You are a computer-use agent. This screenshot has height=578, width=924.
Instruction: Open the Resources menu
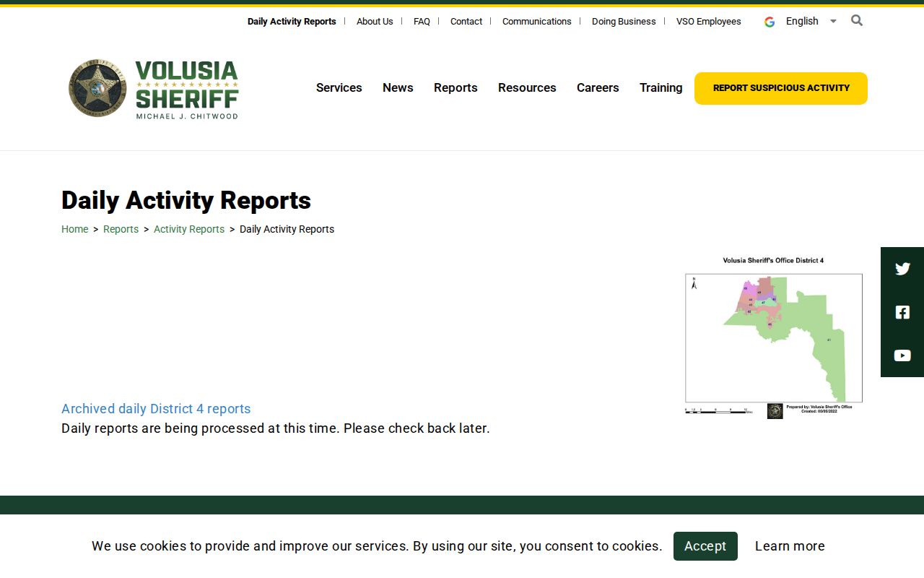527,87
